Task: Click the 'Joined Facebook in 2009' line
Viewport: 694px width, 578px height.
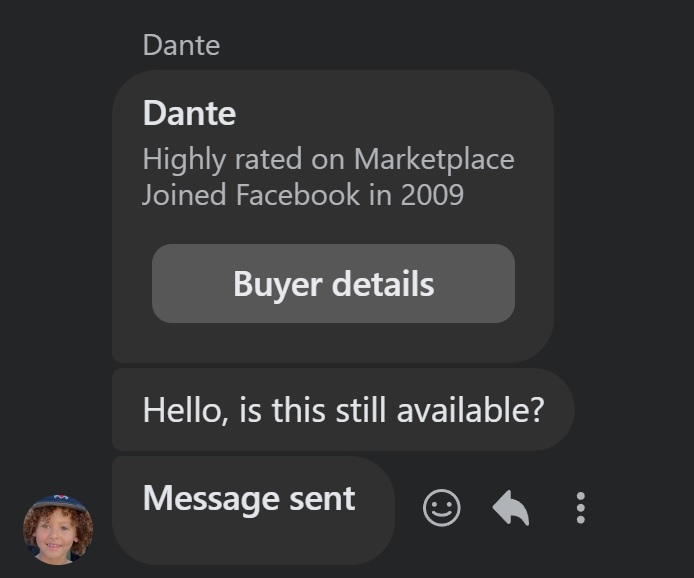Action: pos(302,194)
